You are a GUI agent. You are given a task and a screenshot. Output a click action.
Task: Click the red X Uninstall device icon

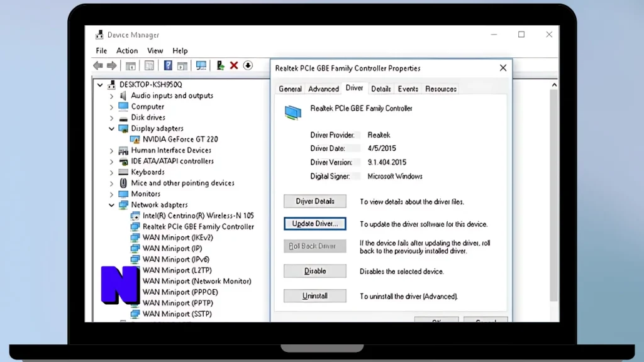(234, 65)
